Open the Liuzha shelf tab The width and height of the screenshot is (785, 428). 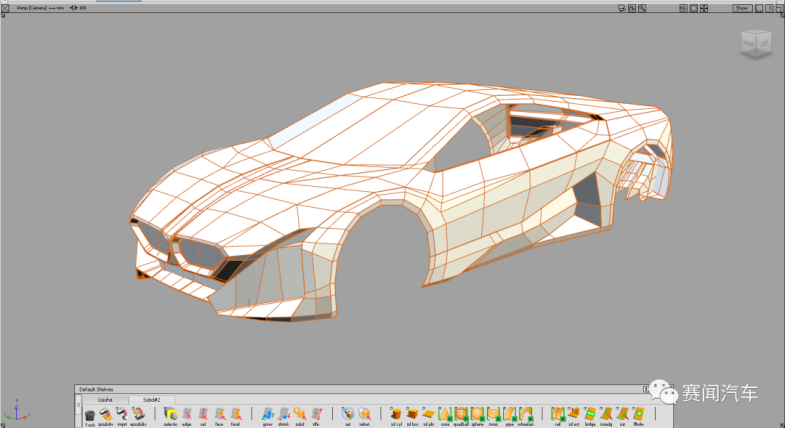coord(104,399)
